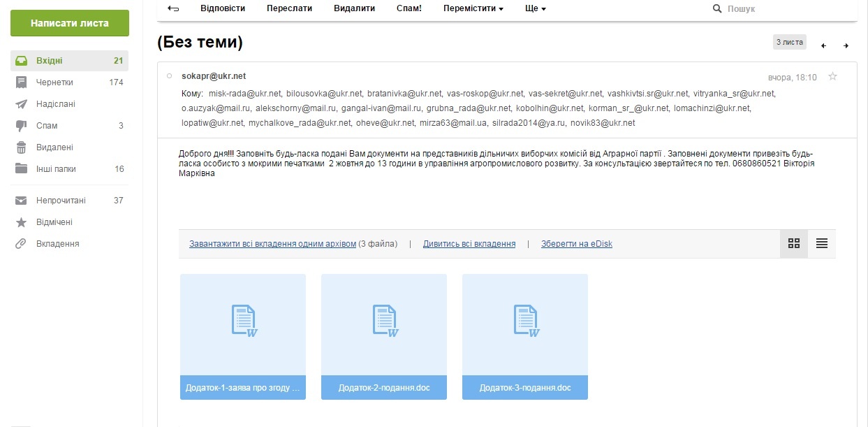Screen dimensions: 868x427
Task: Click Переслати to forward the email
Action: pos(289,9)
